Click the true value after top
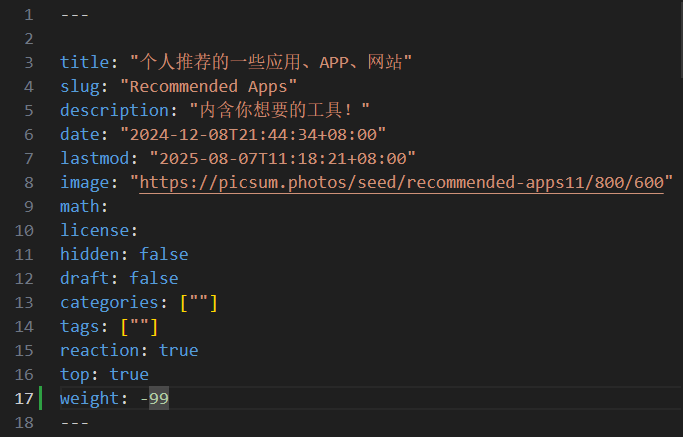683x437 pixels. tap(129, 375)
